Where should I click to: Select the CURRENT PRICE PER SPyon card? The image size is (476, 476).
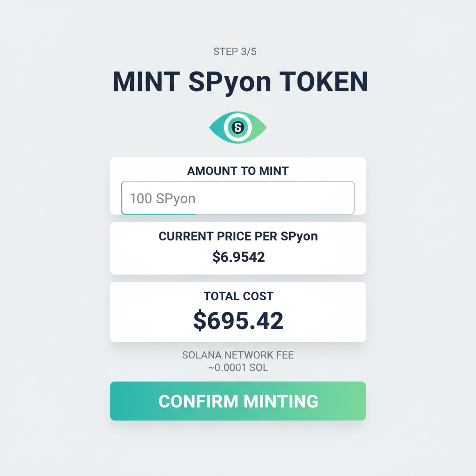tap(238, 248)
